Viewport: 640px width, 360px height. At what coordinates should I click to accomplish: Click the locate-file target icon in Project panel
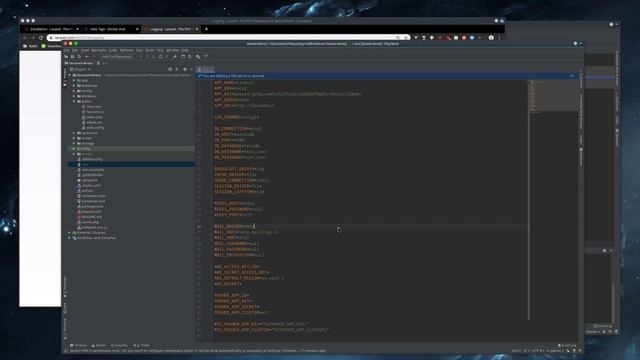170,69
